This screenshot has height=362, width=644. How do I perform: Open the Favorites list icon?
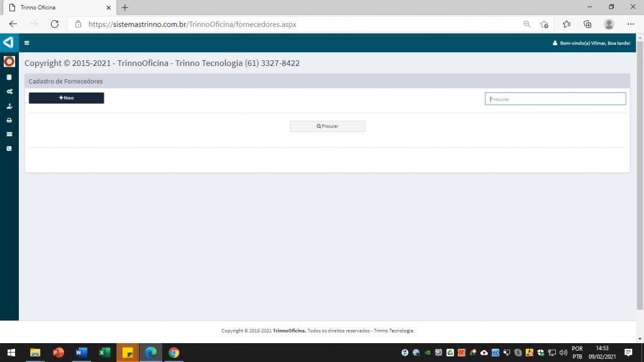click(567, 25)
